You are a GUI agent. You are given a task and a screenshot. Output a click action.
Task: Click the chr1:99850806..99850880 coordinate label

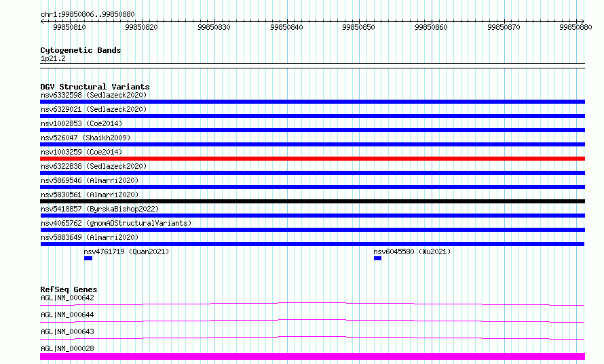tap(88, 14)
